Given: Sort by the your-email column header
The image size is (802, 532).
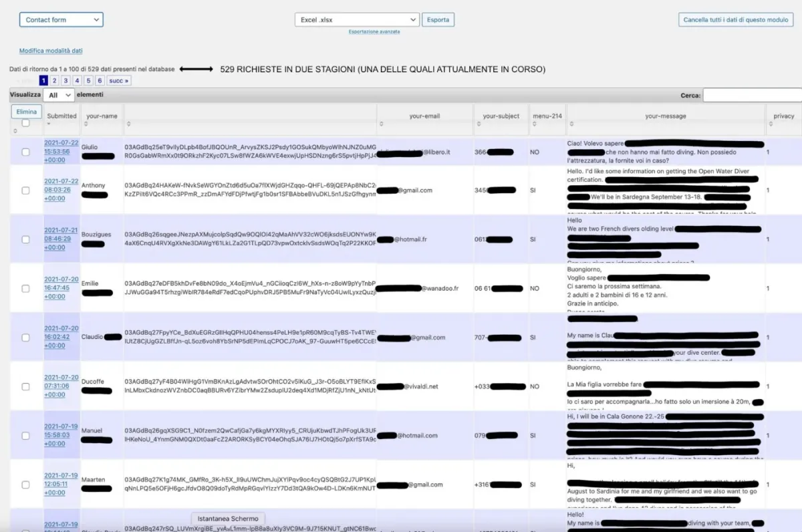Looking at the screenshot, I should 424,116.
